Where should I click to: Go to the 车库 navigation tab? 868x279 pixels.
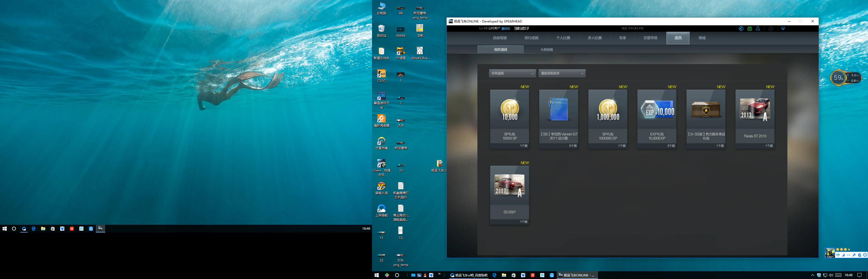click(622, 38)
